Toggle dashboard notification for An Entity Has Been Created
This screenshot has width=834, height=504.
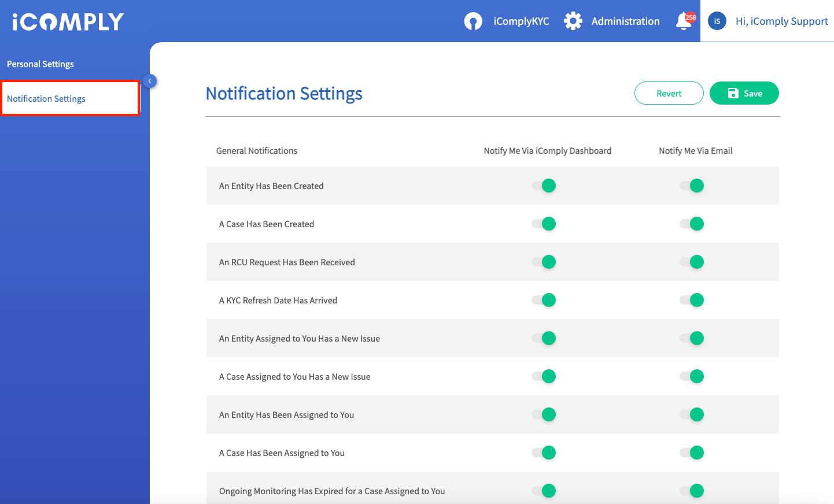544,186
